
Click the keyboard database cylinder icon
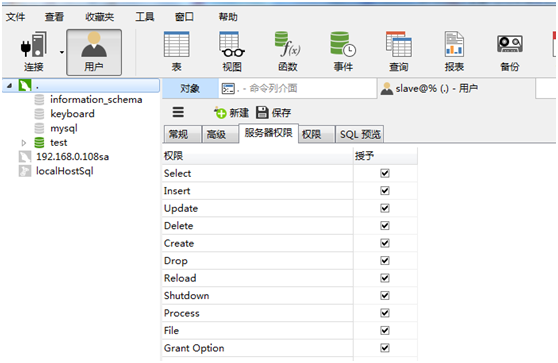[39, 114]
